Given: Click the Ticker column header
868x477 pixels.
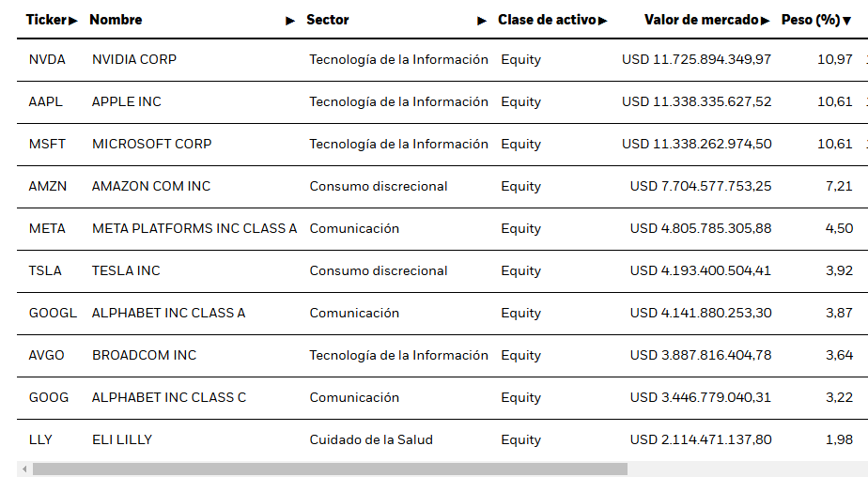Looking at the screenshot, I should point(47,20).
